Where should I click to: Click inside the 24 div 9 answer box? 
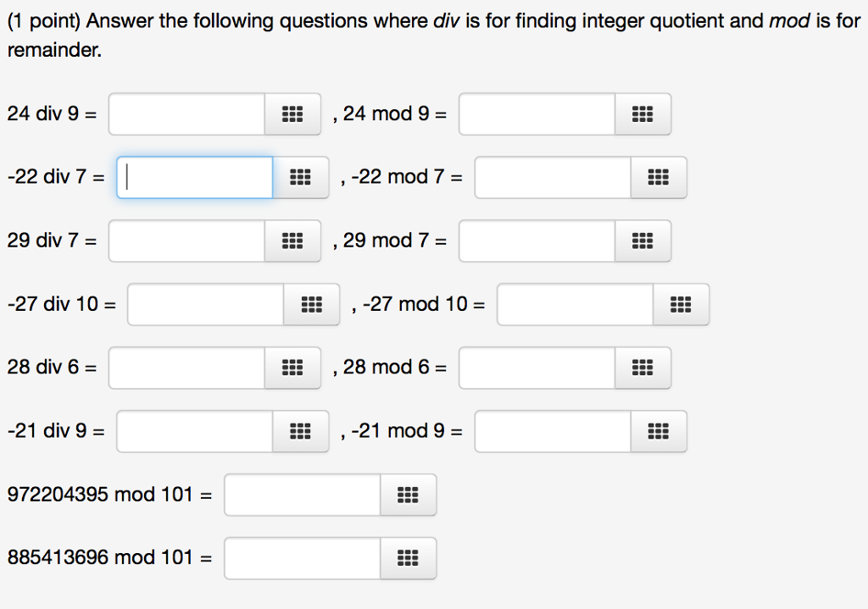point(186,113)
